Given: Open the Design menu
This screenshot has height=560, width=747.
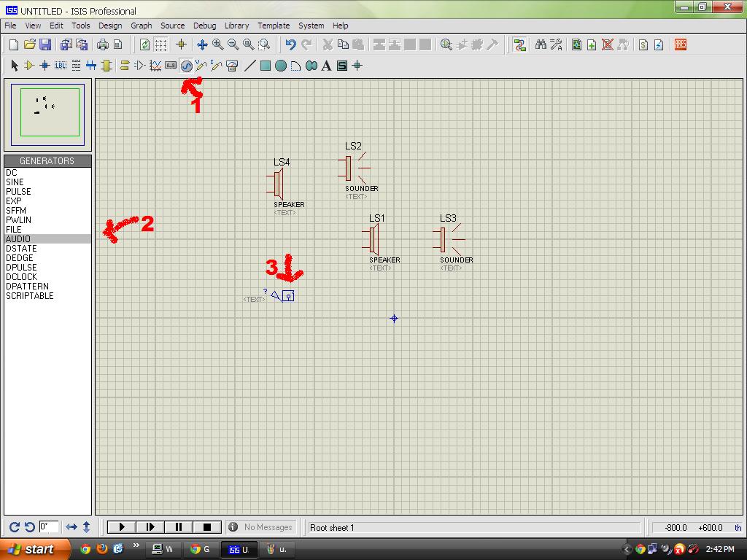Looking at the screenshot, I should click(110, 26).
